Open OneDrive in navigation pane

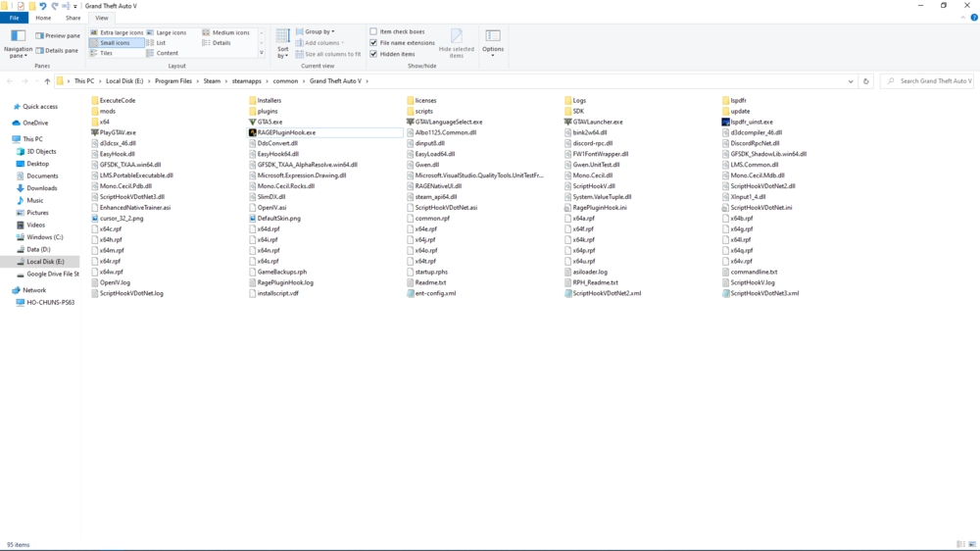coord(35,124)
